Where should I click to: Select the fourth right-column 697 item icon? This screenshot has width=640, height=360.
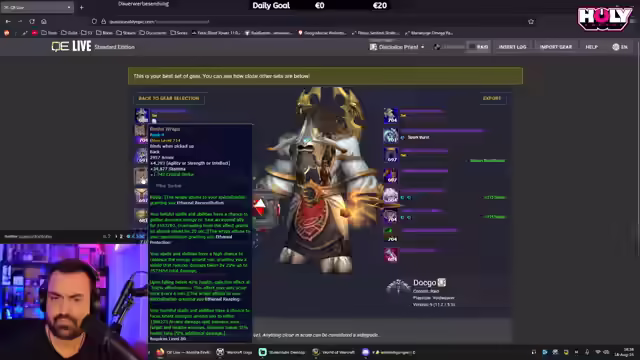[x=391, y=175]
